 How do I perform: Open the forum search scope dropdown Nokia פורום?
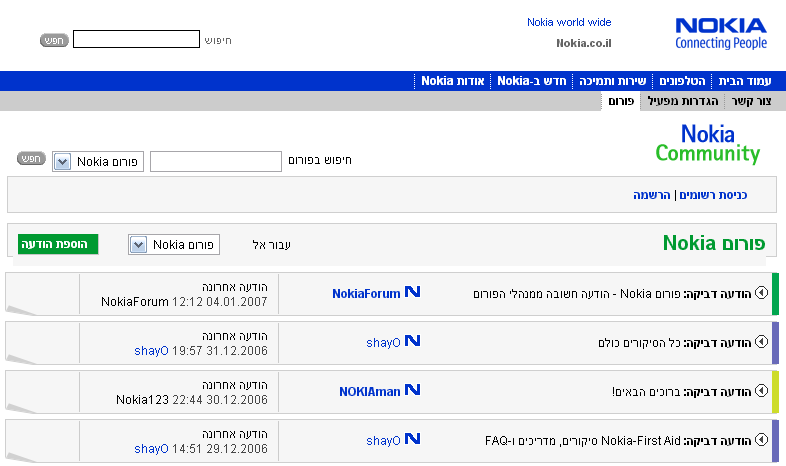pyautogui.click(x=98, y=162)
